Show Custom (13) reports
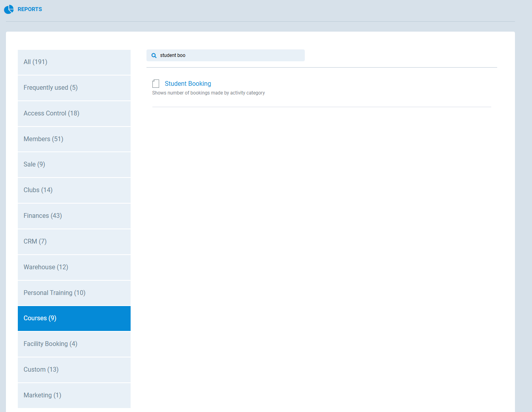532x412 pixels. tap(74, 370)
